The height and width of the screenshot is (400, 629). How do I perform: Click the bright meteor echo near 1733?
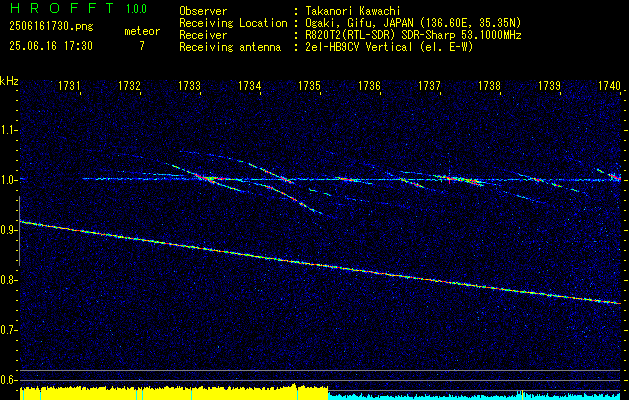pos(205,177)
